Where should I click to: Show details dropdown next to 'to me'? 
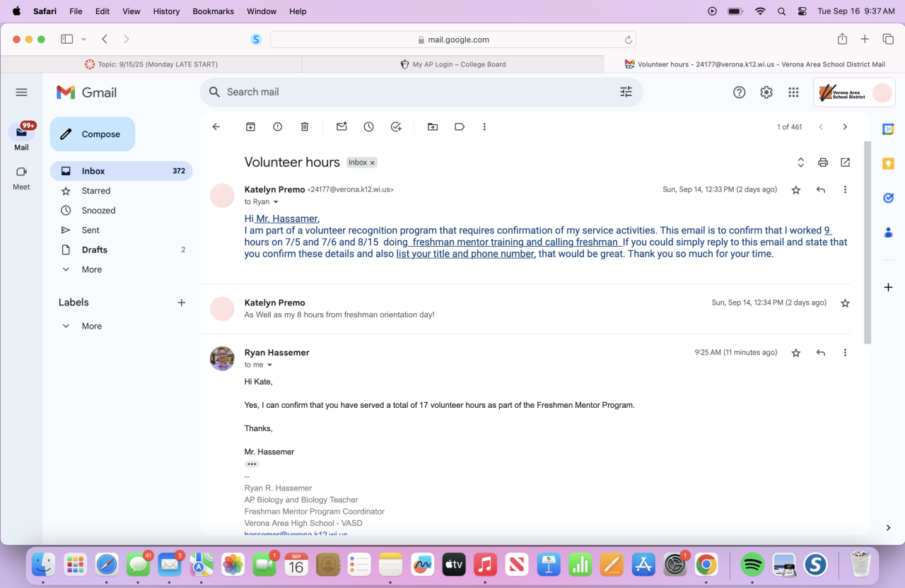[x=269, y=365]
